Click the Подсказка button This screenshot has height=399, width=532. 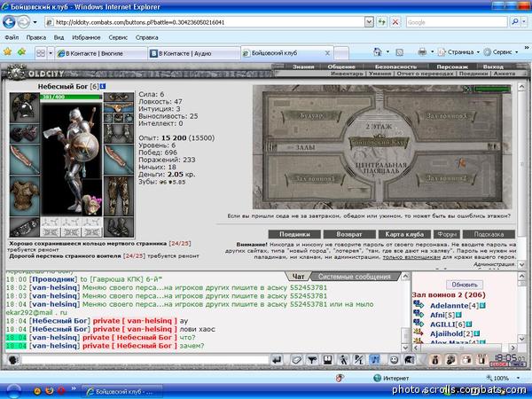pyautogui.click(x=489, y=234)
